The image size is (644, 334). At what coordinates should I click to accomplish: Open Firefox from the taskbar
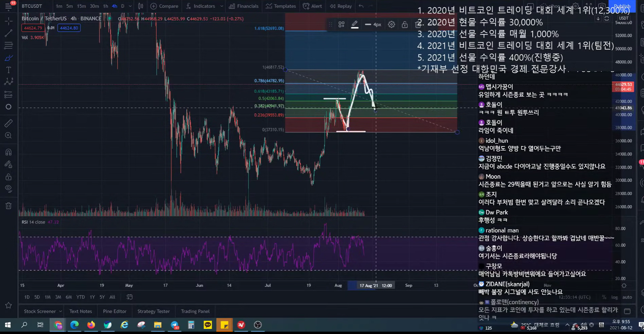click(x=91, y=325)
